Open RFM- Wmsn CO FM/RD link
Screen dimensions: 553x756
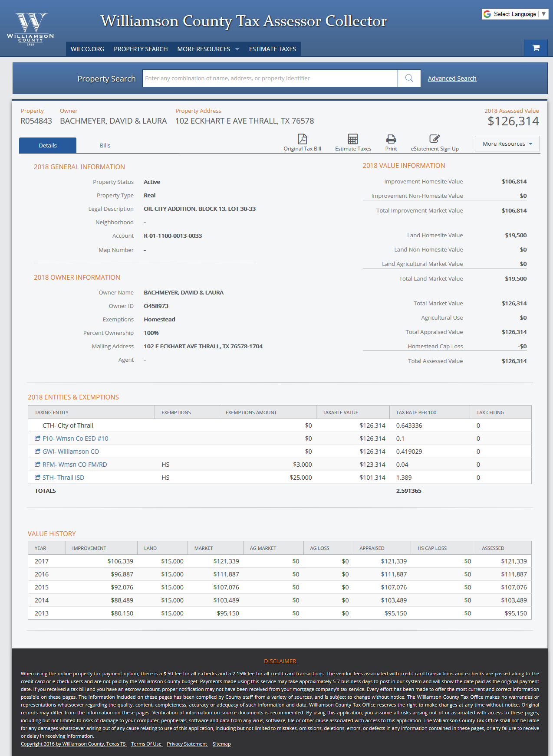pyautogui.click(x=75, y=465)
